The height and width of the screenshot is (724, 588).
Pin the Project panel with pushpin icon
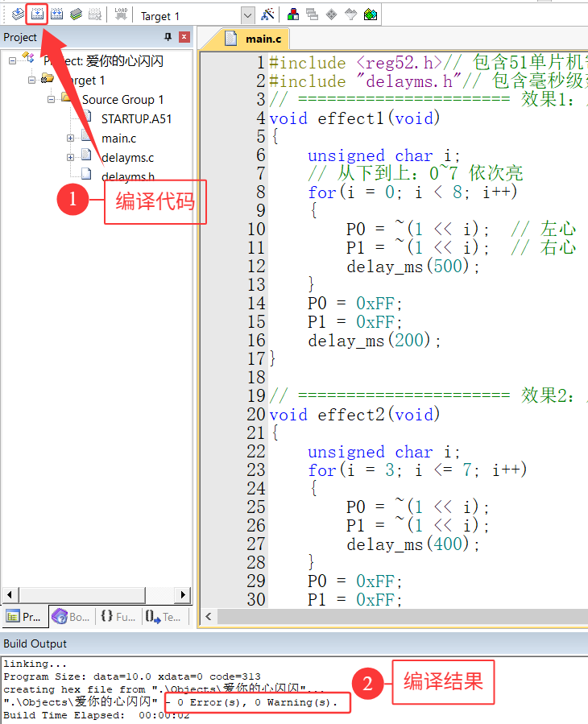click(x=168, y=37)
